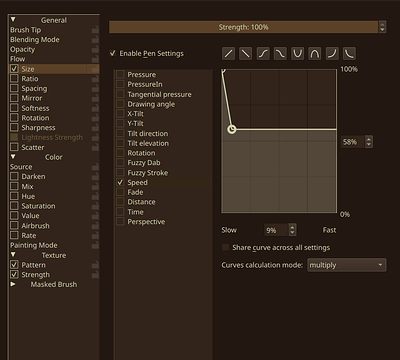
Task: Pick the J-shaped curve preset
Action: pos(332,53)
